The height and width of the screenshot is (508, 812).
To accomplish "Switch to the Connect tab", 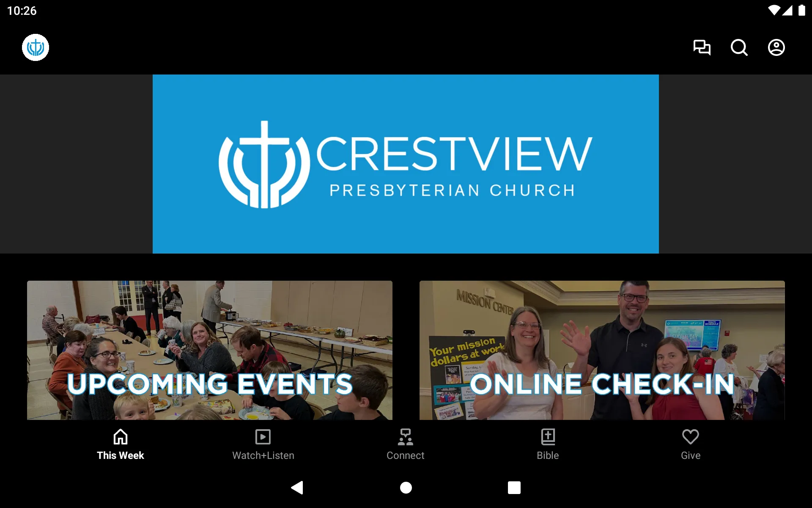I will point(406,444).
